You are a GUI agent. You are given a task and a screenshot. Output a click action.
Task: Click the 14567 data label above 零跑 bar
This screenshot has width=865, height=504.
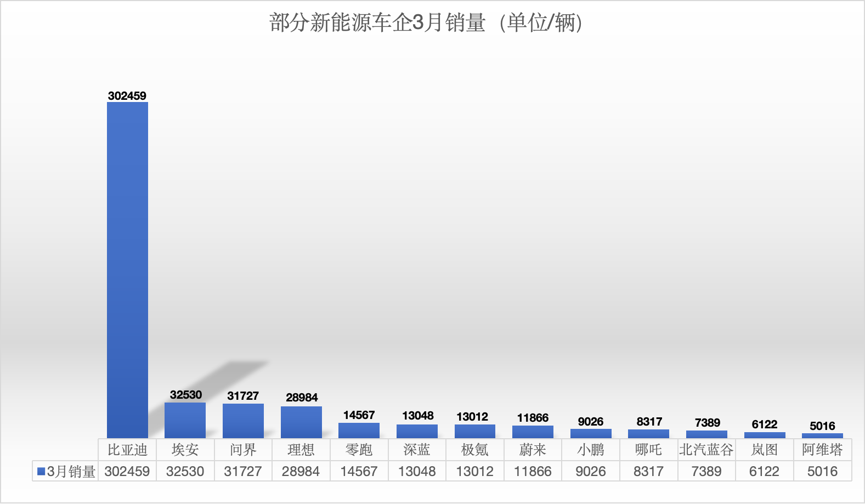[359, 415]
